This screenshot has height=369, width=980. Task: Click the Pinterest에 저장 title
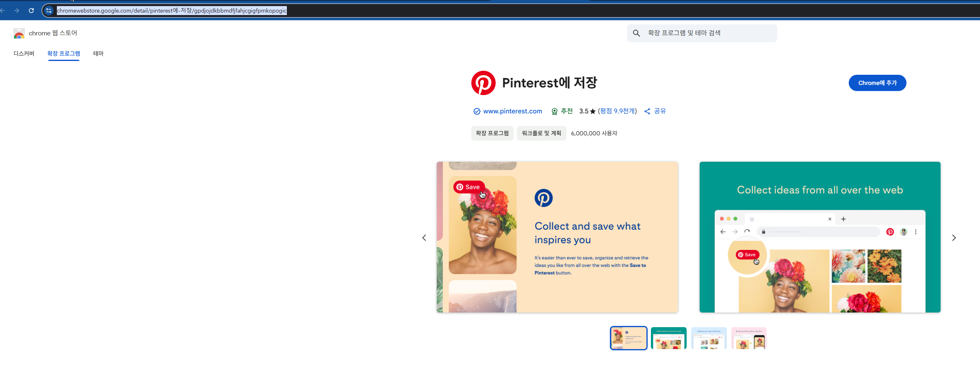pos(550,83)
